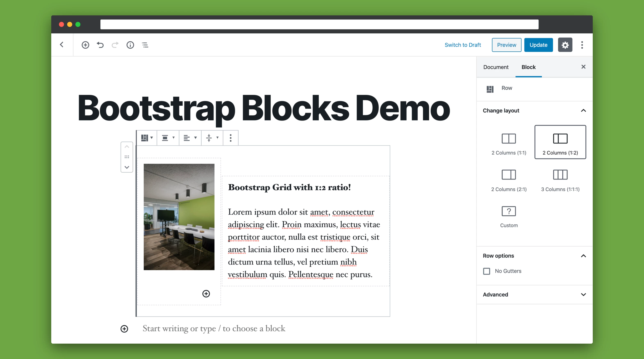Click Switch to Draft
Viewport: 644px width, 359px height.
point(462,45)
